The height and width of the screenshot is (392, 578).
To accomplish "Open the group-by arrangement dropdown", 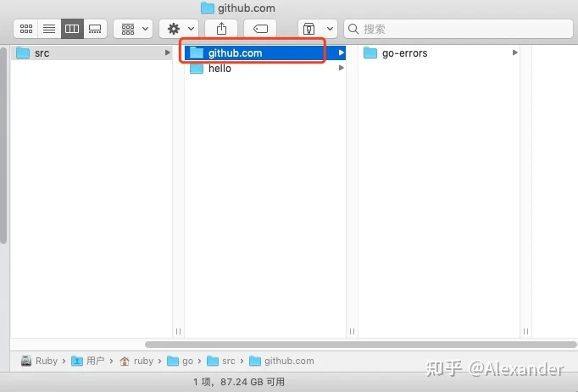I will tap(133, 29).
